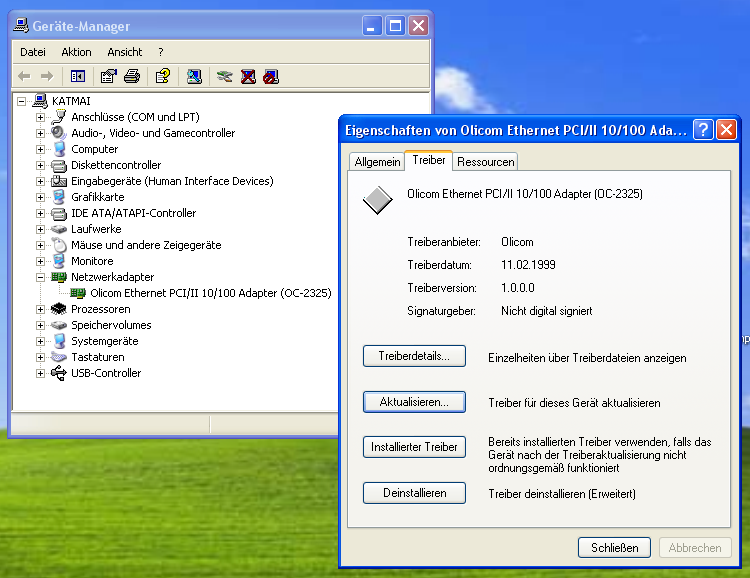Viewport: 750px width, 578px height.
Task: Expand the Monitore node
Action: pos(41,261)
